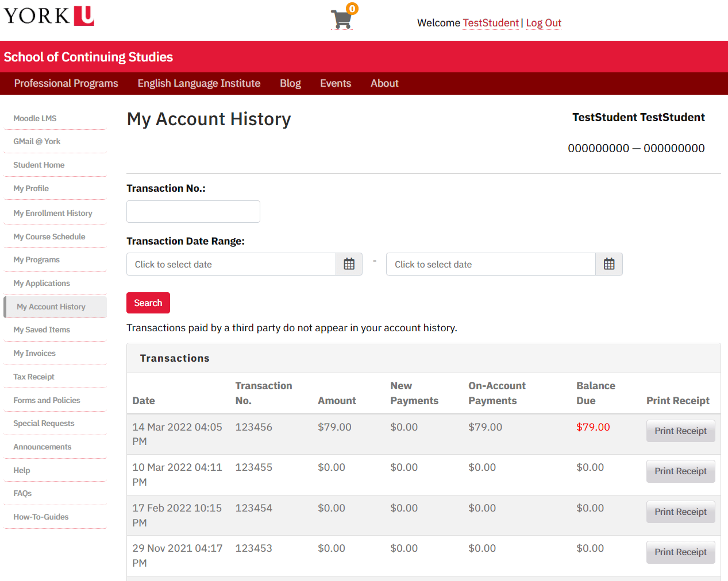Click the New Payments column header
This screenshot has width=728, height=581.
[x=414, y=393]
